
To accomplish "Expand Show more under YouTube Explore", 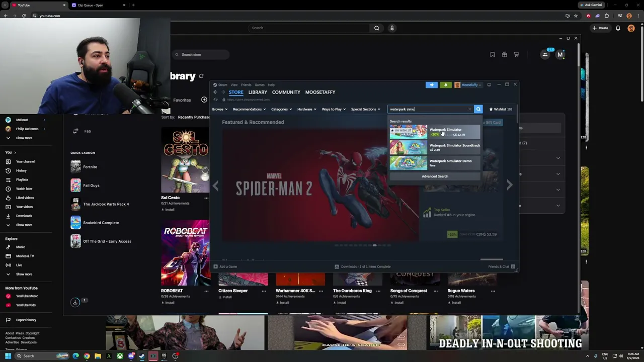I will tap(24, 274).
